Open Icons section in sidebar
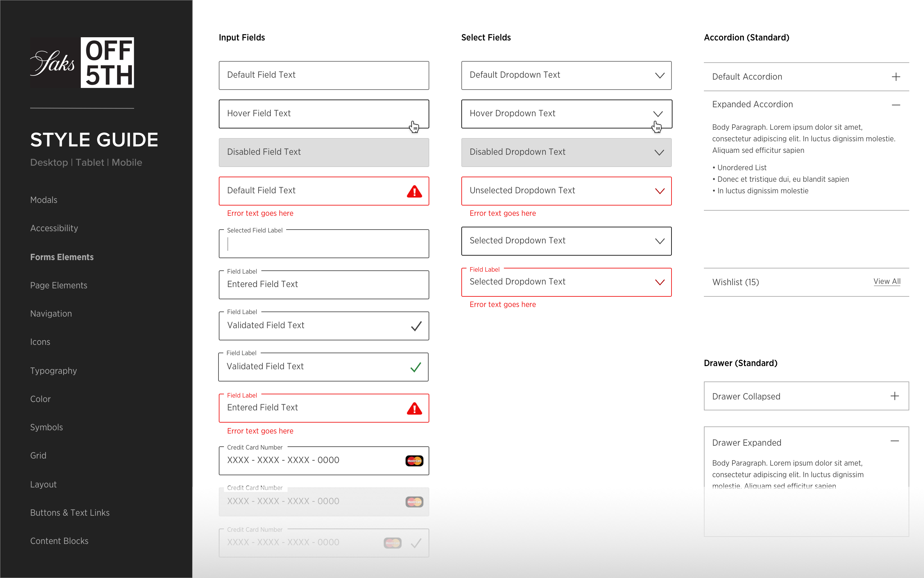 pyautogui.click(x=40, y=342)
